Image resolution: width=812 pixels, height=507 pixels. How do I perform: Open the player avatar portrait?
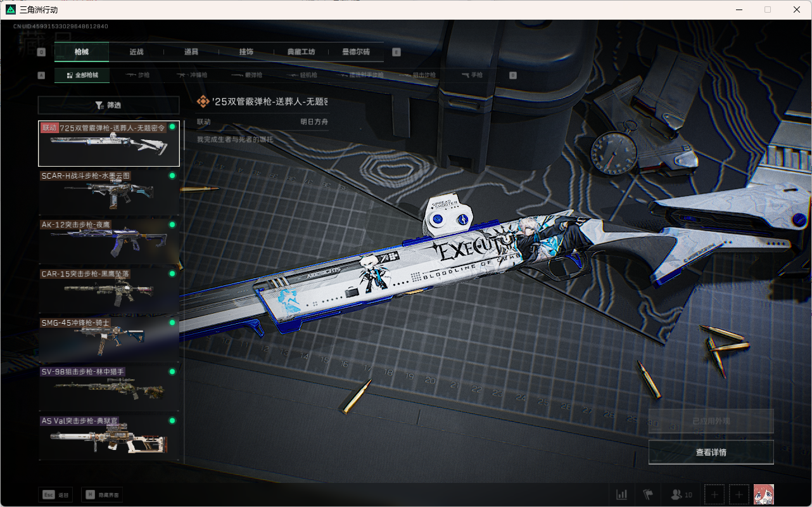(764, 494)
